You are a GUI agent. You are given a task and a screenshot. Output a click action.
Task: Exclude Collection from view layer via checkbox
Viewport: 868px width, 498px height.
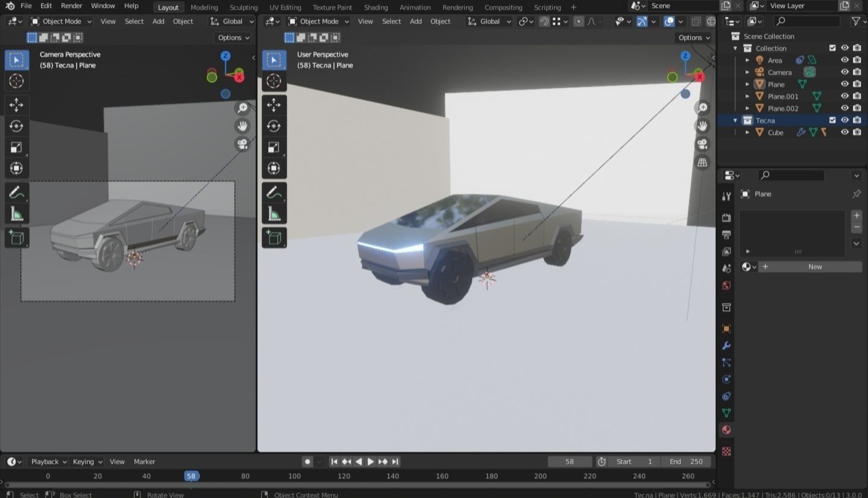point(832,48)
